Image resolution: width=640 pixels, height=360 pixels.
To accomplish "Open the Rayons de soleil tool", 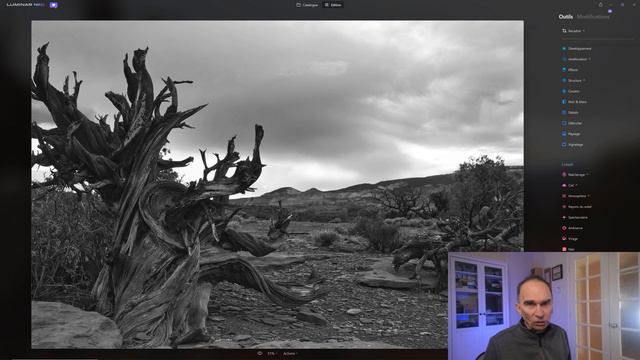I will [577, 207].
